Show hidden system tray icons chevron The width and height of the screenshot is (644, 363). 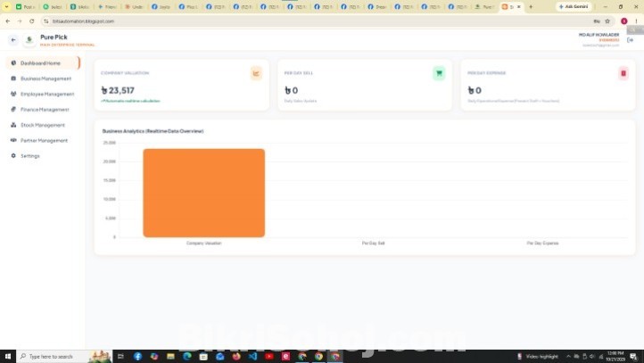click(x=568, y=357)
